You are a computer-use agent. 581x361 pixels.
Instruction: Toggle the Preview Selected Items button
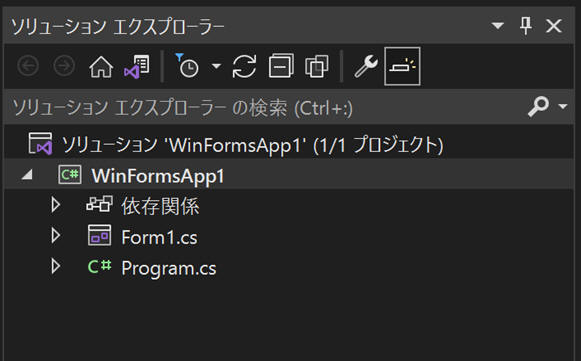402,66
